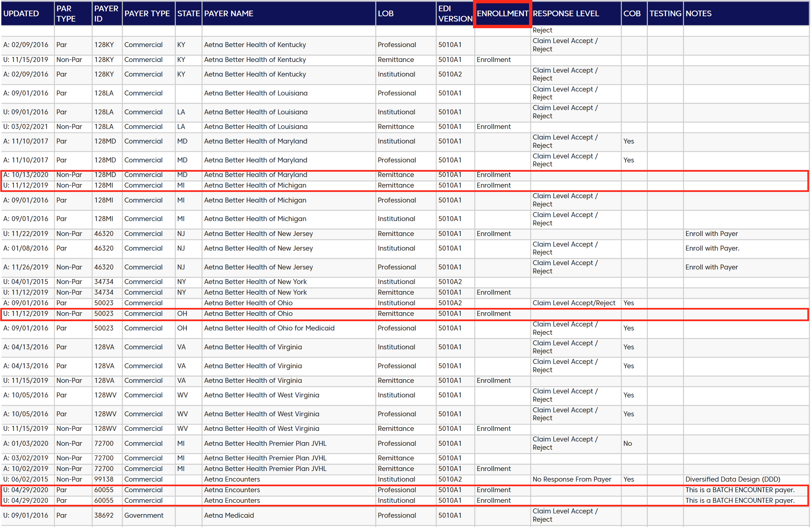Click the PAYER NAME column header
The height and width of the screenshot is (527, 812).
tap(229, 14)
